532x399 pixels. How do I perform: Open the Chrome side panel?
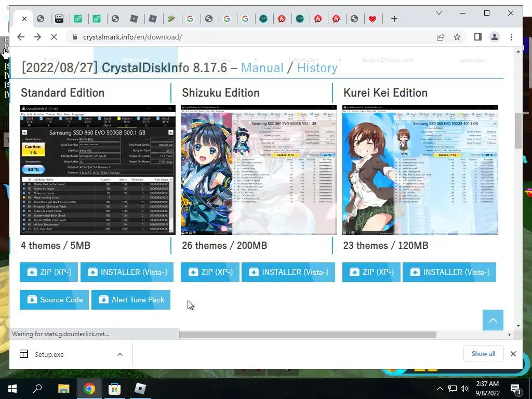pos(478,37)
